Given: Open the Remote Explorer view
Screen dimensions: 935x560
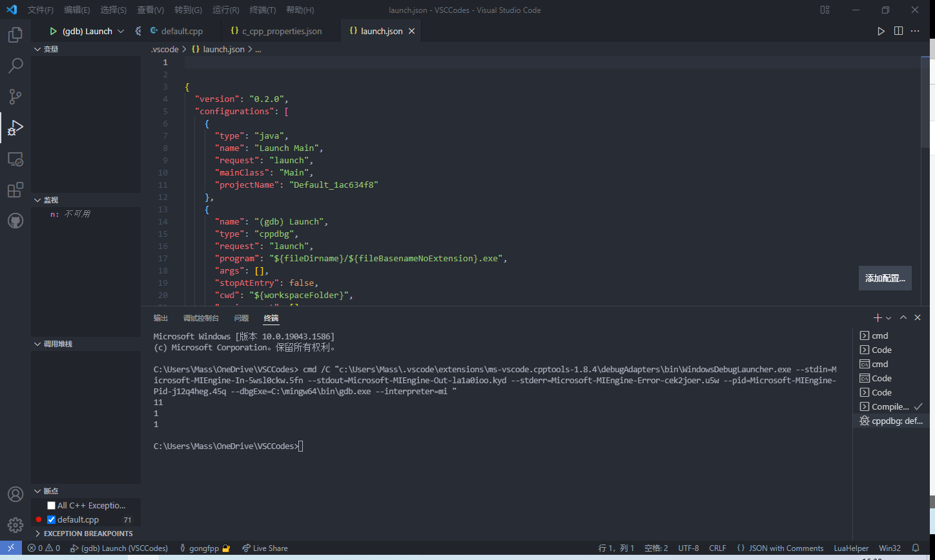Looking at the screenshot, I should pyautogui.click(x=15, y=159).
